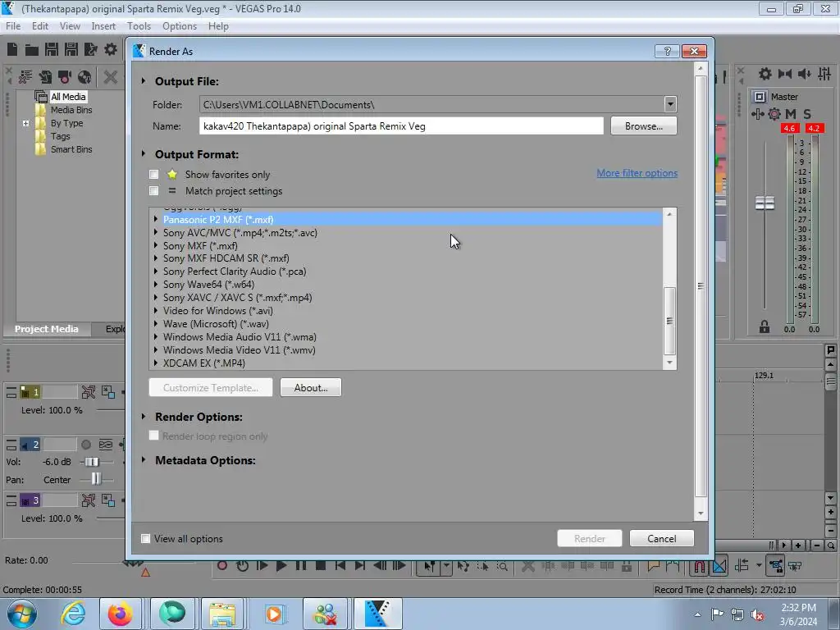Click the file Name input field
The width and height of the screenshot is (840, 630).
[401, 126]
